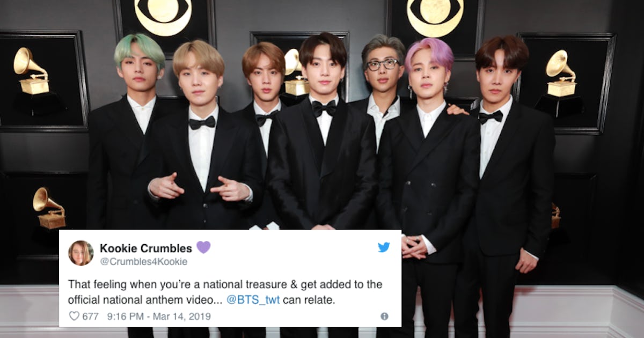The width and height of the screenshot is (644, 338).
Task: Click the Kookie Crumbles display name
Action: point(146,248)
